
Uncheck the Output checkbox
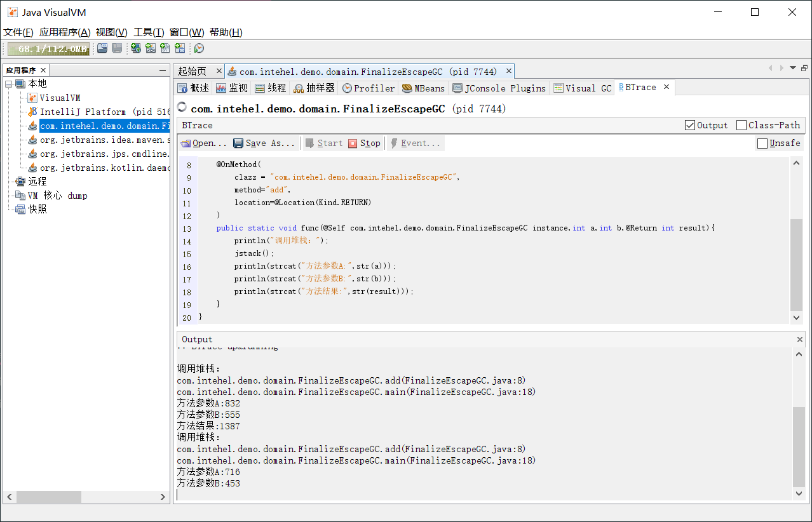coord(690,125)
